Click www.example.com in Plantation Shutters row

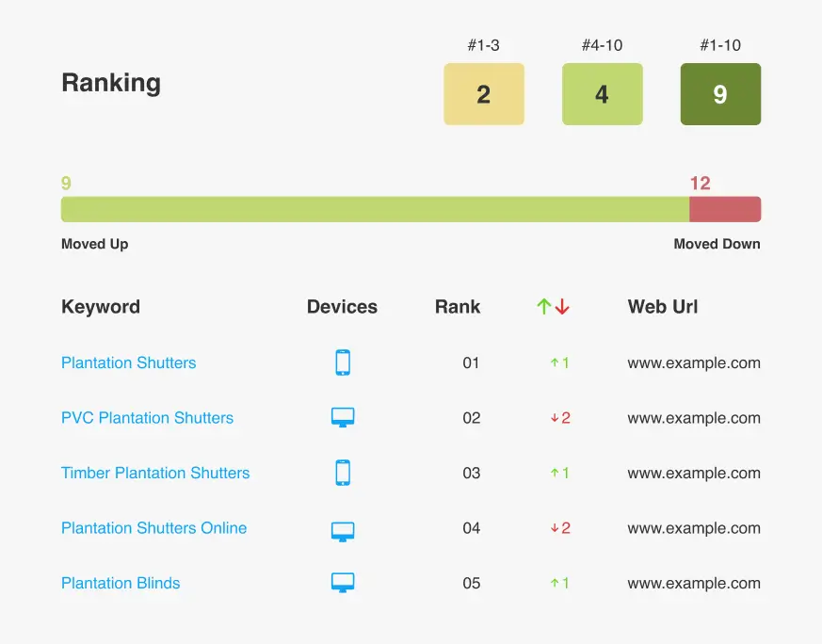click(694, 362)
